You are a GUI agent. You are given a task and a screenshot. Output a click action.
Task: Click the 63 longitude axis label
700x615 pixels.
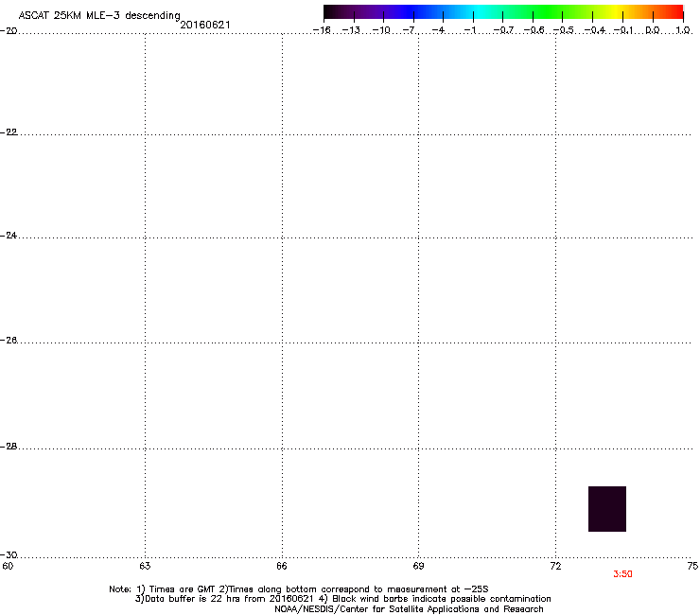click(145, 567)
